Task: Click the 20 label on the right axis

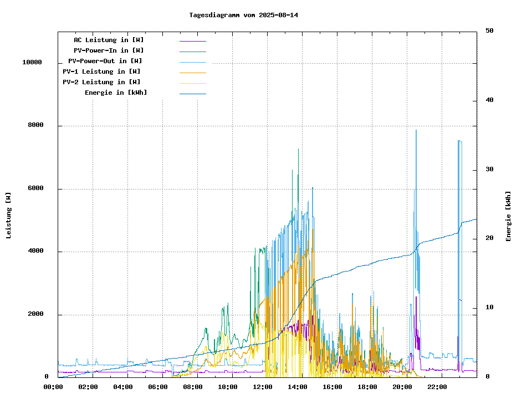Action: click(489, 238)
